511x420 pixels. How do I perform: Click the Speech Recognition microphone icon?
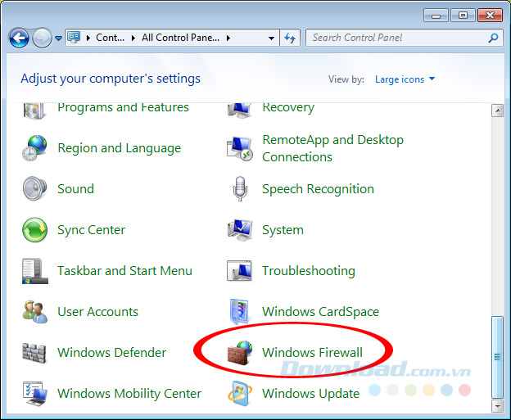[x=240, y=188]
